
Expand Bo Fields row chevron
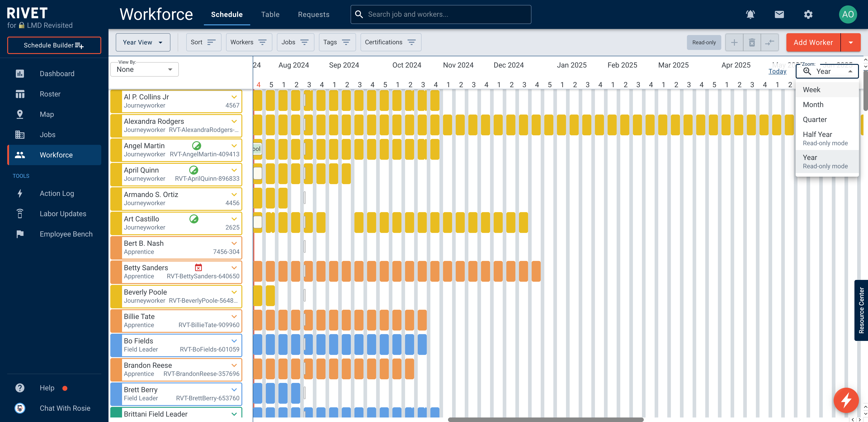coord(234,341)
